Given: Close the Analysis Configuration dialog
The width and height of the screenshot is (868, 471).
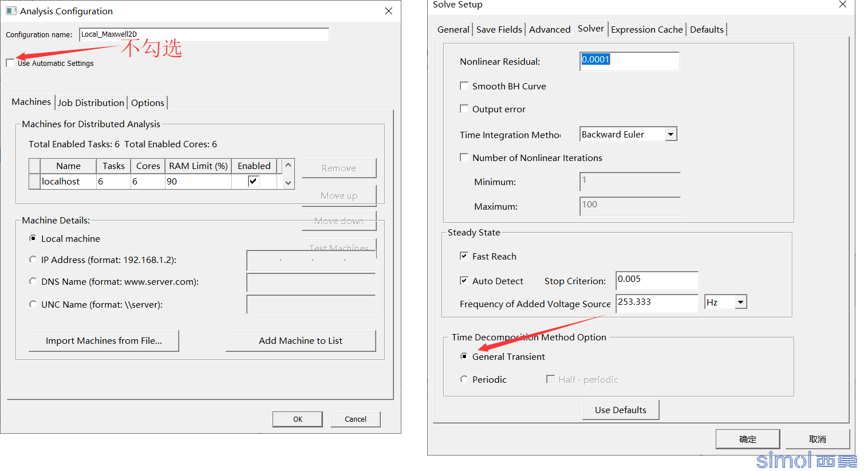Looking at the screenshot, I should [389, 11].
